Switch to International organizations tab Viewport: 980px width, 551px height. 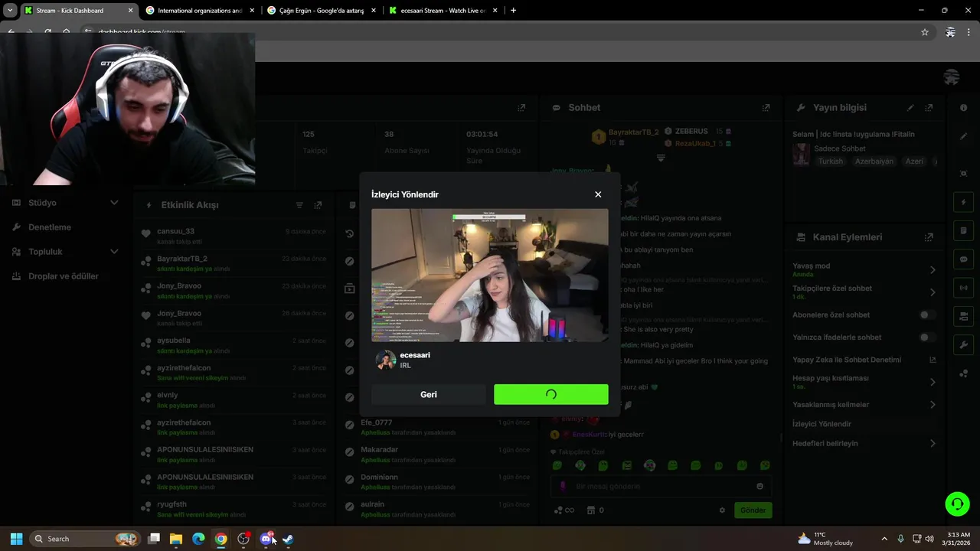(x=199, y=11)
